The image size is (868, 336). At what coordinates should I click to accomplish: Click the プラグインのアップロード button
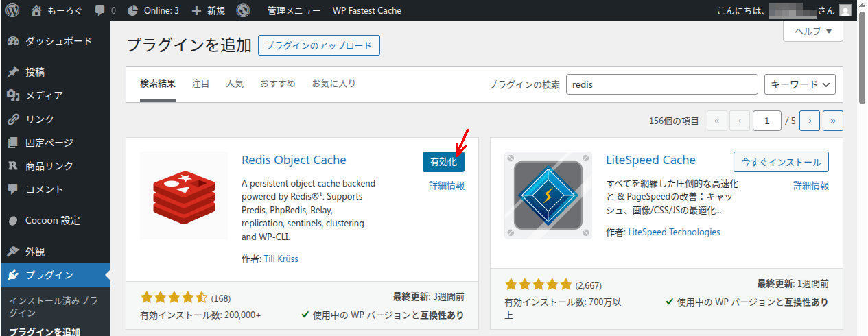318,45
